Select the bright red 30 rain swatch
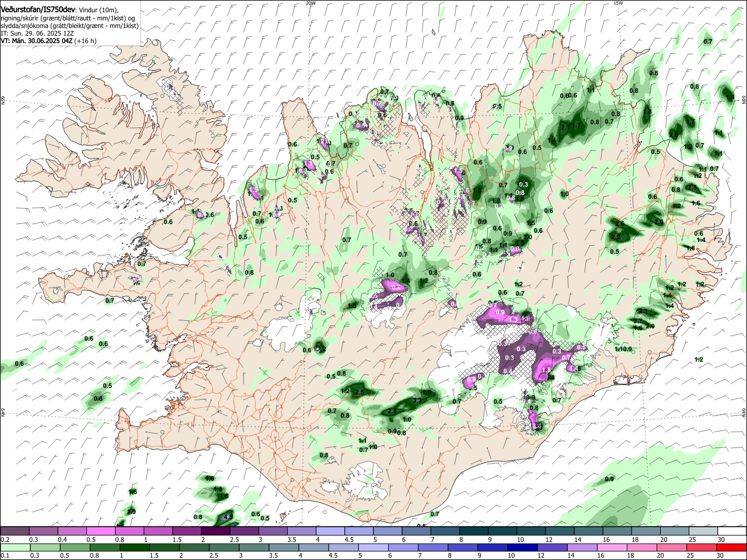Image resolution: width=747 pixels, height=560 pixels. click(x=731, y=547)
